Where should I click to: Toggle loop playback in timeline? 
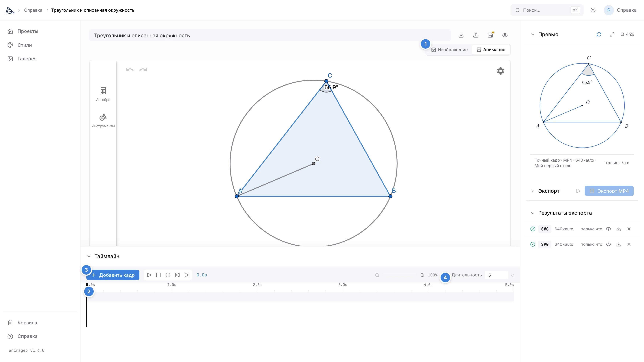pos(168,275)
